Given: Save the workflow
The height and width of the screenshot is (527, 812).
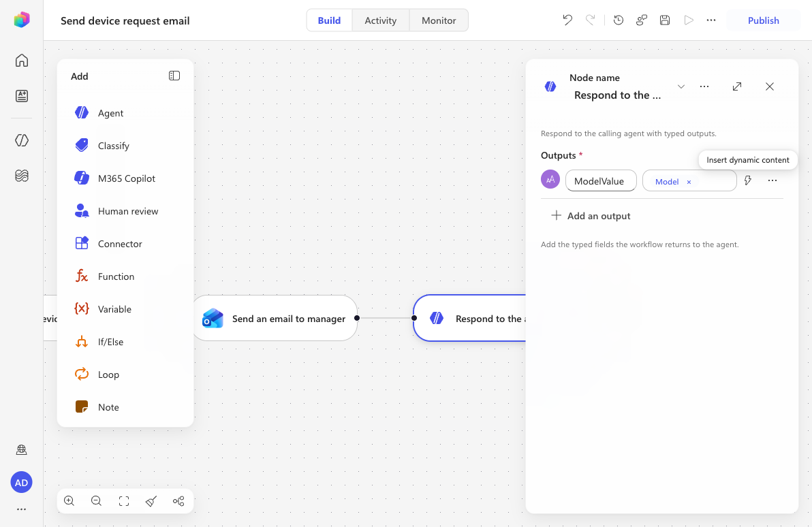Looking at the screenshot, I should [665, 20].
